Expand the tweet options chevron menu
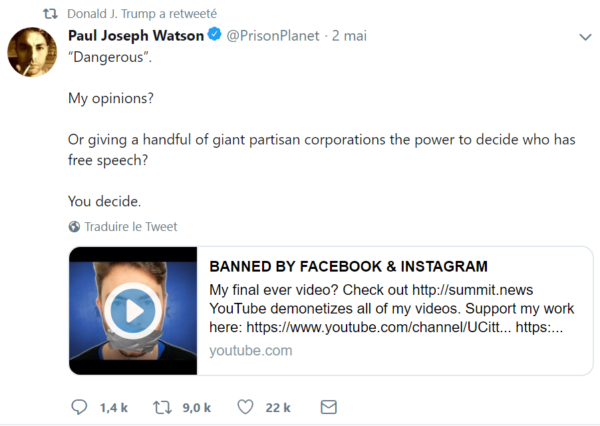This screenshot has width=600, height=426. coord(585,37)
